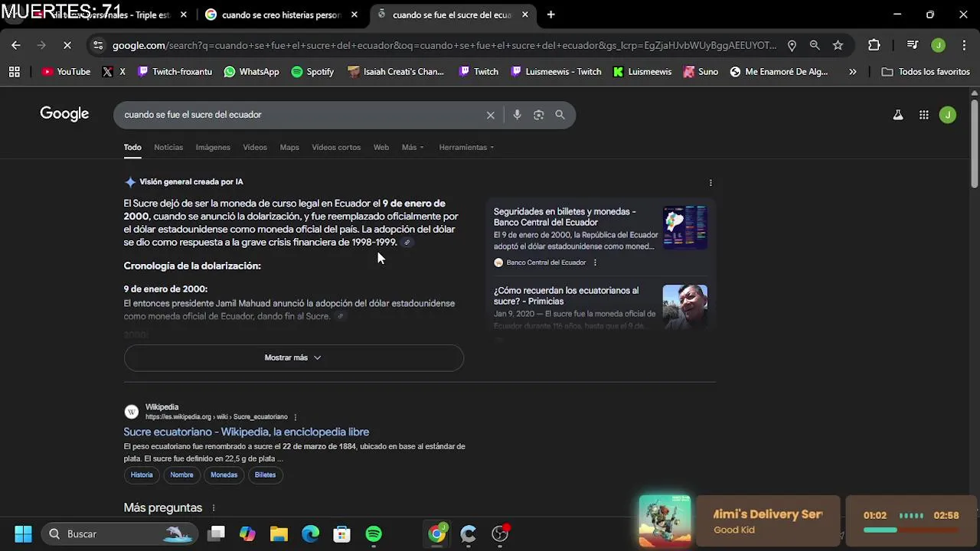Image resolution: width=980 pixels, height=551 pixels.
Task: Open the Chrome three-dot menu
Action: [964, 45]
